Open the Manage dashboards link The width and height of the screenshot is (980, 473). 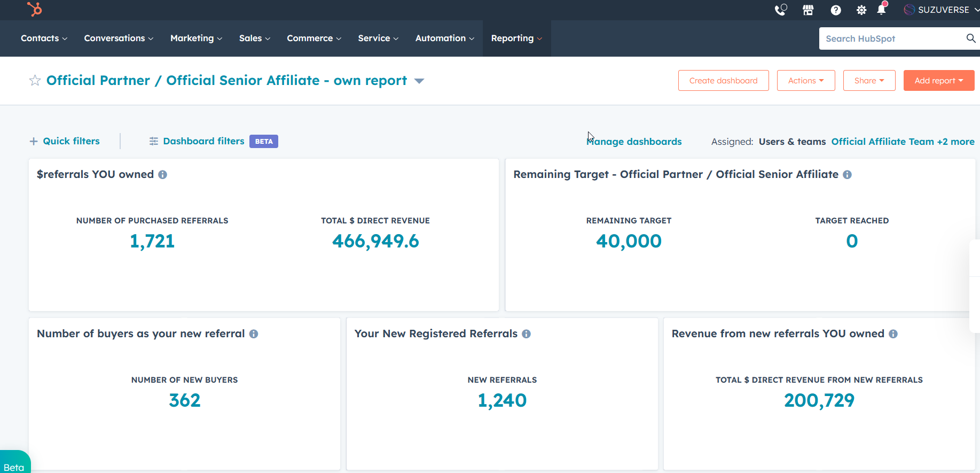click(x=634, y=142)
